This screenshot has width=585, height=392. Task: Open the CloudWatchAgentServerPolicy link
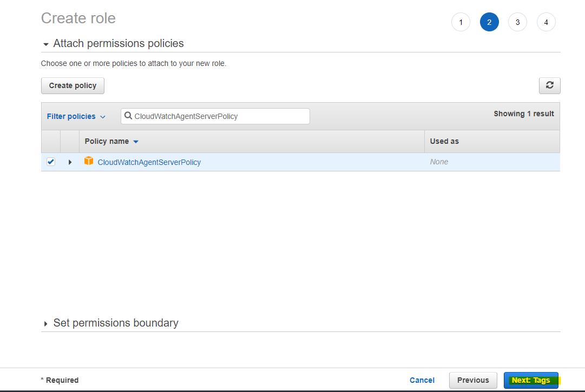148,161
